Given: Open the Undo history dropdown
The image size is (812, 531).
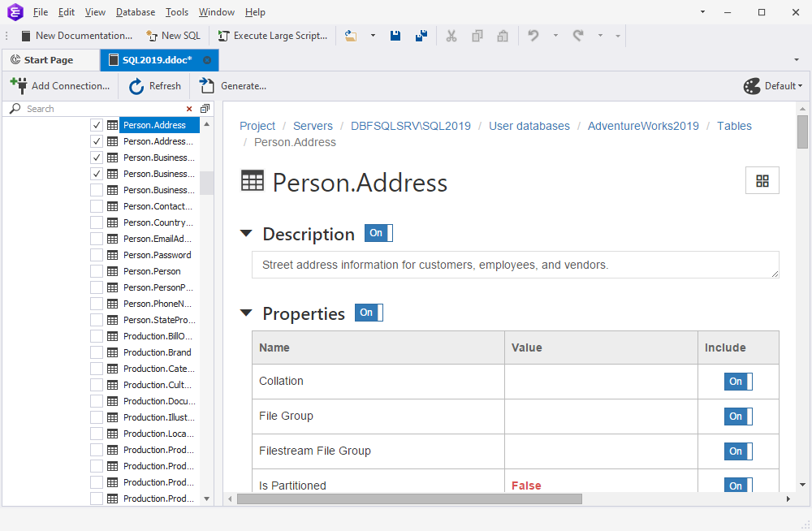Looking at the screenshot, I should click(555, 36).
